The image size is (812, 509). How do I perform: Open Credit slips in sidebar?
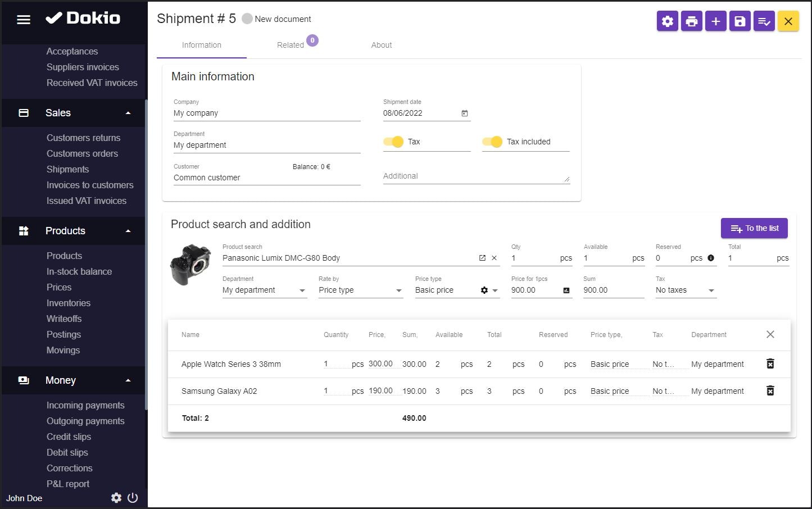tap(69, 437)
